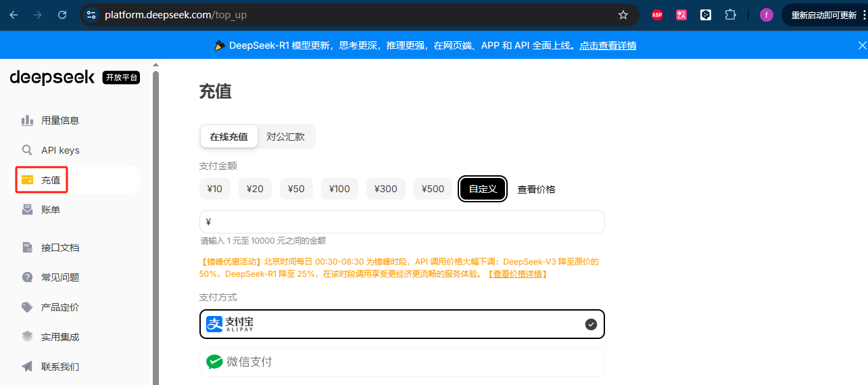
Task: Select 支付宝 Alipay payment method
Action: [x=402, y=324]
